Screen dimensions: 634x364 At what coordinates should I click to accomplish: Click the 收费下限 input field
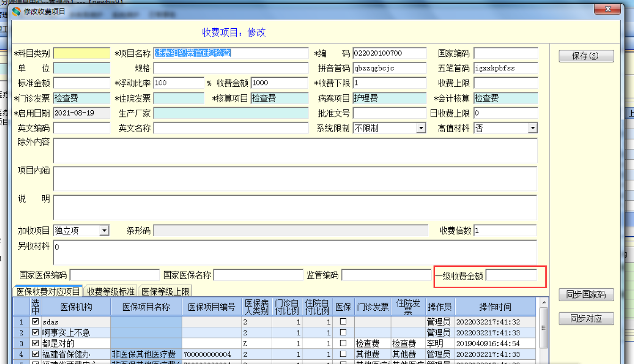(x=389, y=83)
